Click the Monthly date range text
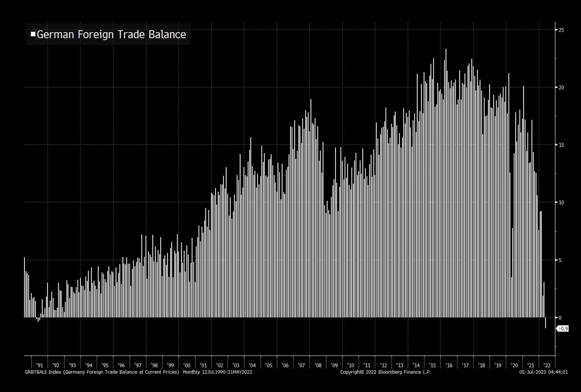 point(218,372)
